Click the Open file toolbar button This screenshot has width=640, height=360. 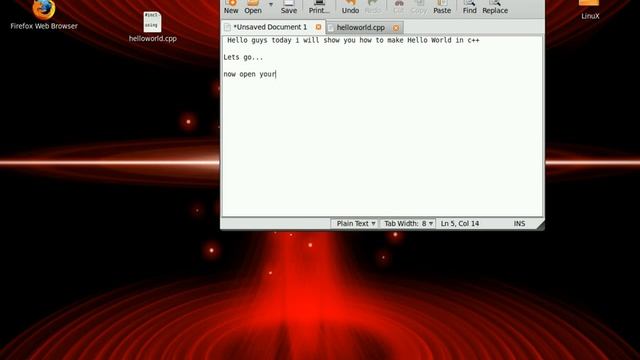click(x=253, y=7)
